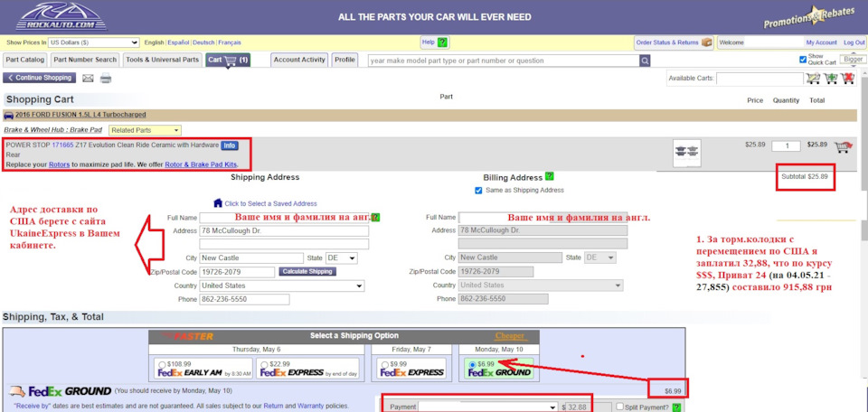Select the Cart (1) tab
The image size is (868, 412).
tap(228, 60)
